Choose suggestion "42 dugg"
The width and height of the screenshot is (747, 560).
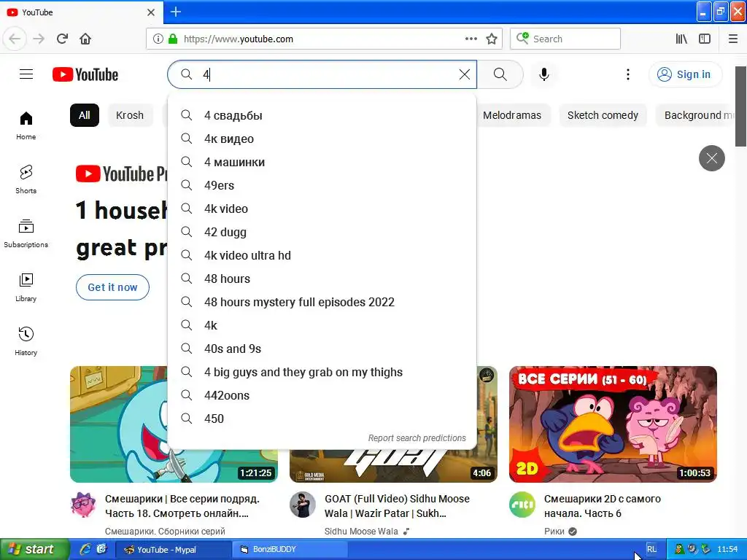tap(322, 232)
